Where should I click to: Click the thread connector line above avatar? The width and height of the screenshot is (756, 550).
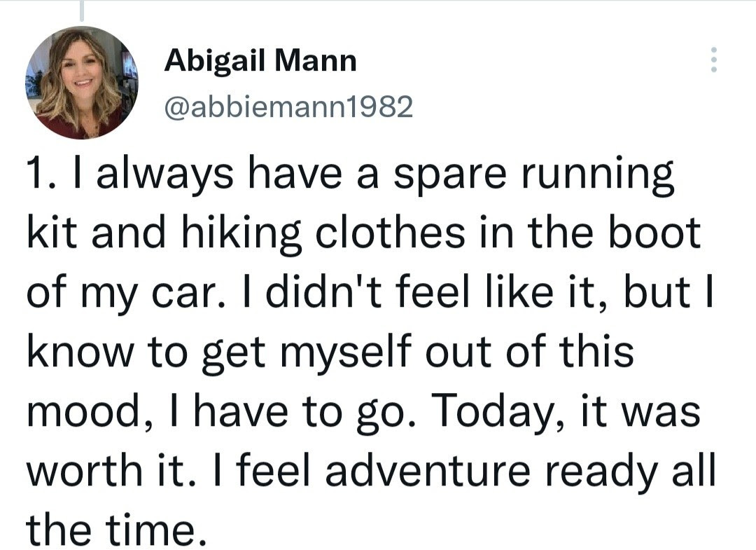(82, 11)
